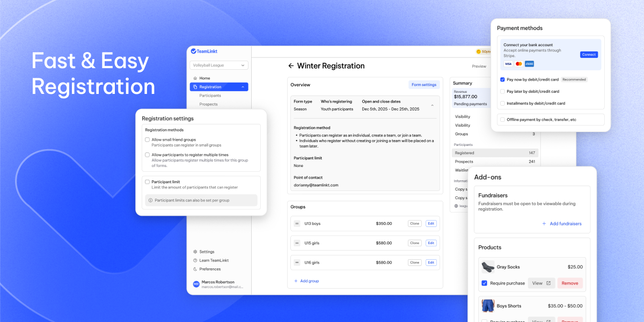Click the back arrow beside Winter Registration
Viewport: 644px width, 322px height.
tap(291, 66)
